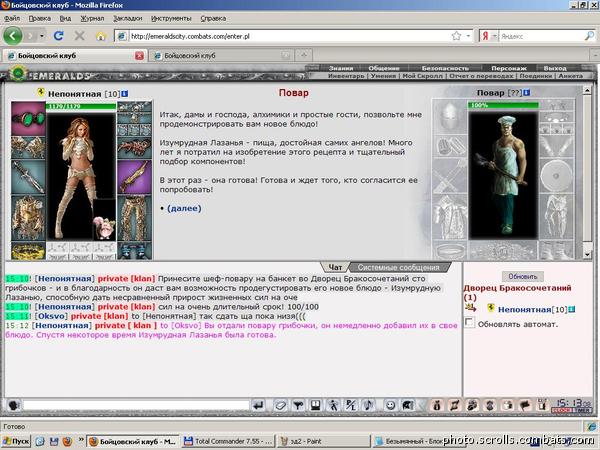Click the flag icon in bottom toolbar
Image resolution: width=600 pixels, height=450 pixels.
tap(525, 405)
